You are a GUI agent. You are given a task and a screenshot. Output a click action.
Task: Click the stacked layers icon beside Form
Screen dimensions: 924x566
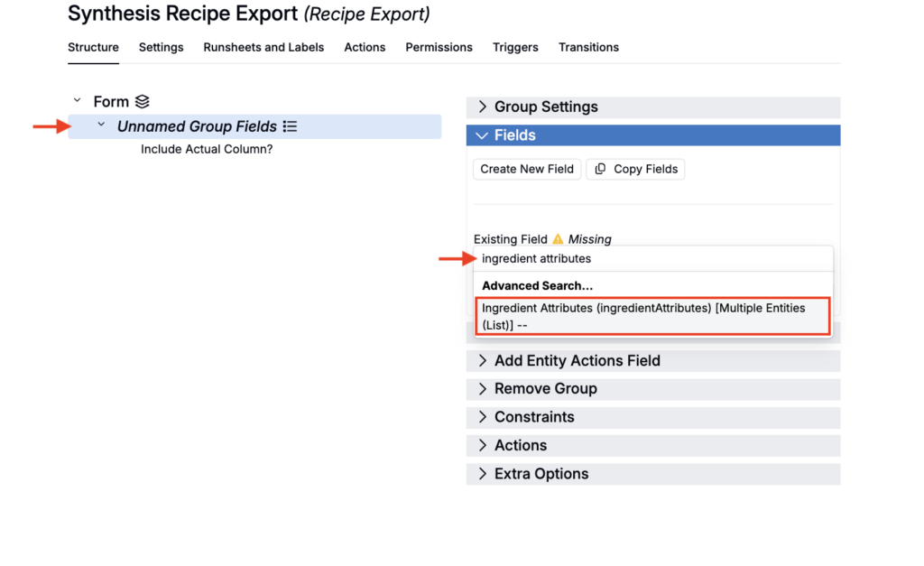tap(143, 102)
